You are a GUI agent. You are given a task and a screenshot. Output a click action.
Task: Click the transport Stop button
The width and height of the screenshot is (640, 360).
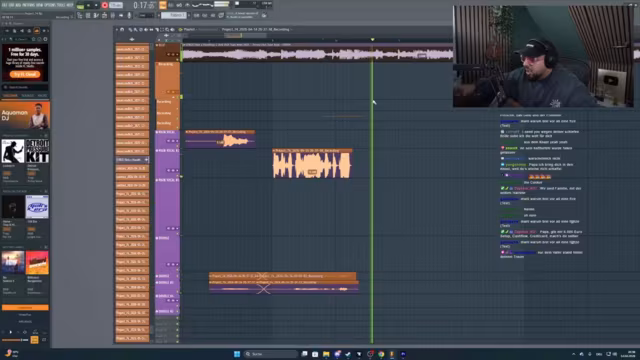pyautogui.click(x=96, y=5)
